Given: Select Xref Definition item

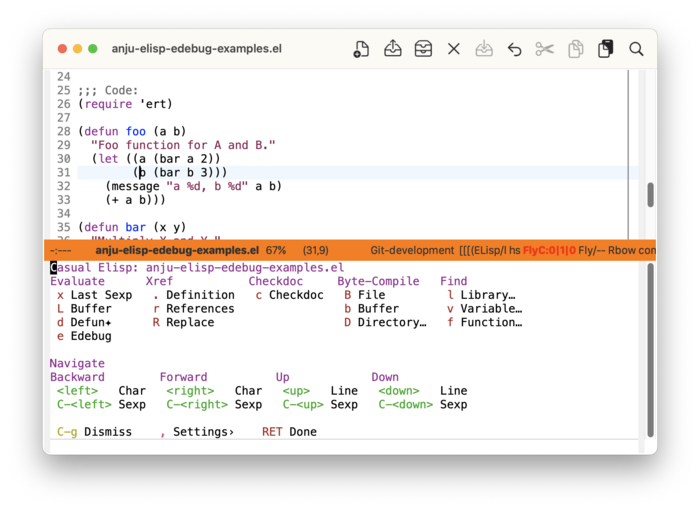Looking at the screenshot, I should point(194,295).
